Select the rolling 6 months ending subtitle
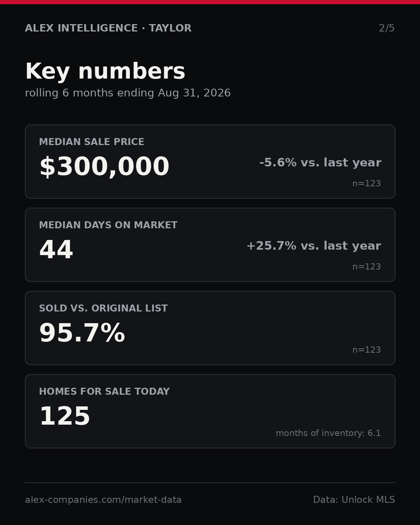This screenshot has height=525, width=420. (128, 93)
